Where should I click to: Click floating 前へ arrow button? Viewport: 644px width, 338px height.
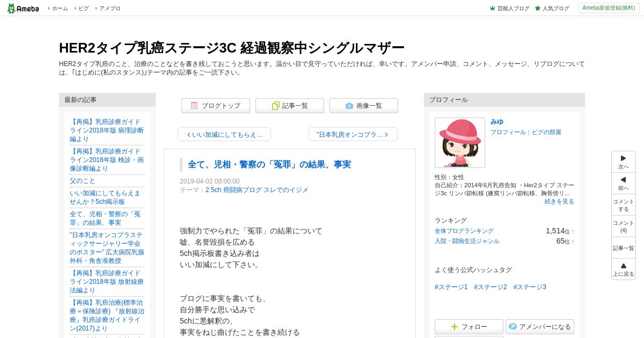tap(624, 183)
